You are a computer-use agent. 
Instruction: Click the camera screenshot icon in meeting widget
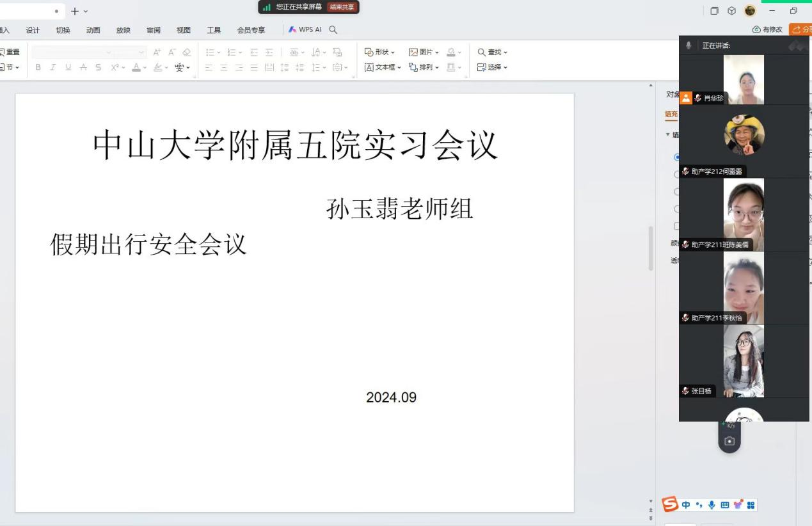[x=729, y=442]
